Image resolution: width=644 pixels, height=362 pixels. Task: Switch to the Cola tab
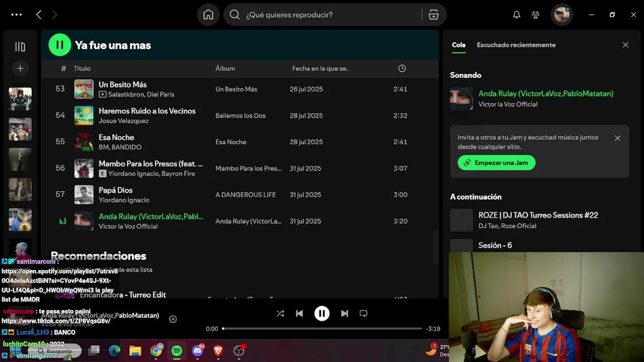tap(458, 45)
